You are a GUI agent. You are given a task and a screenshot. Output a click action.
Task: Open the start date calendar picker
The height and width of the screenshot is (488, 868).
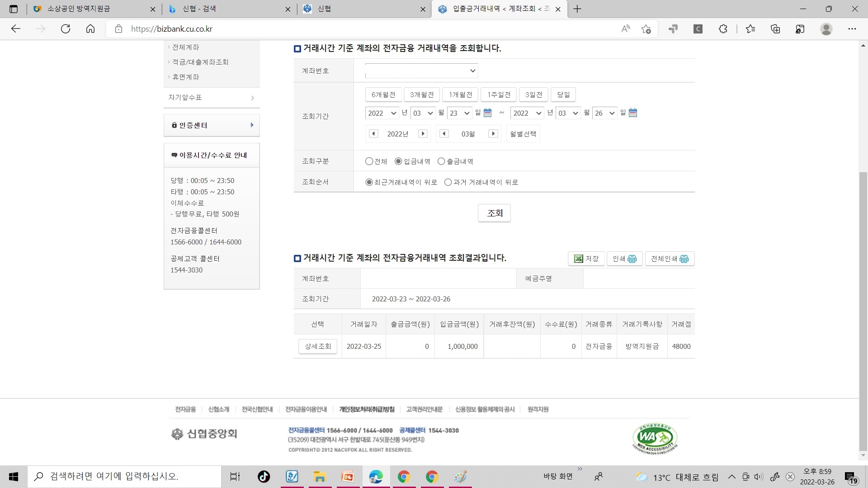pyautogui.click(x=487, y=113)
